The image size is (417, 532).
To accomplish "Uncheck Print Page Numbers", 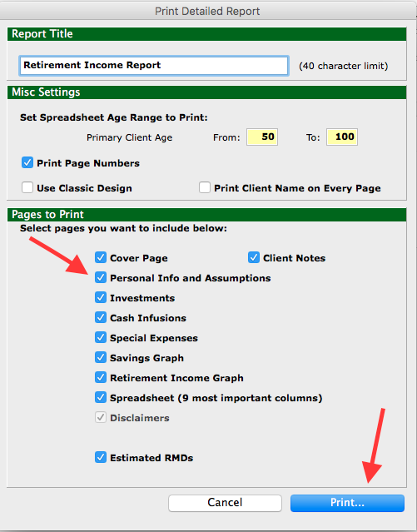I will [27, 163].
